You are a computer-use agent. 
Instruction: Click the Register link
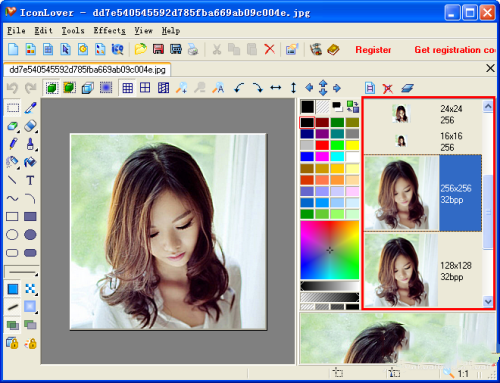pos(373,50)
